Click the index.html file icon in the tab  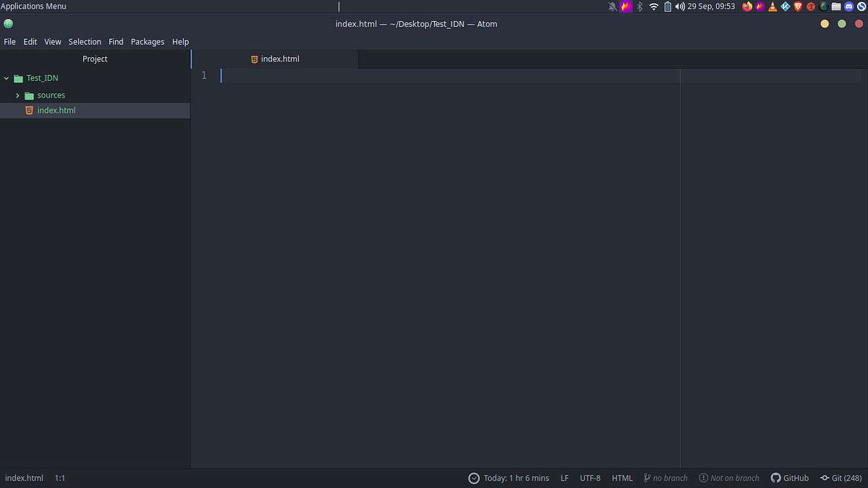point(253,59)
